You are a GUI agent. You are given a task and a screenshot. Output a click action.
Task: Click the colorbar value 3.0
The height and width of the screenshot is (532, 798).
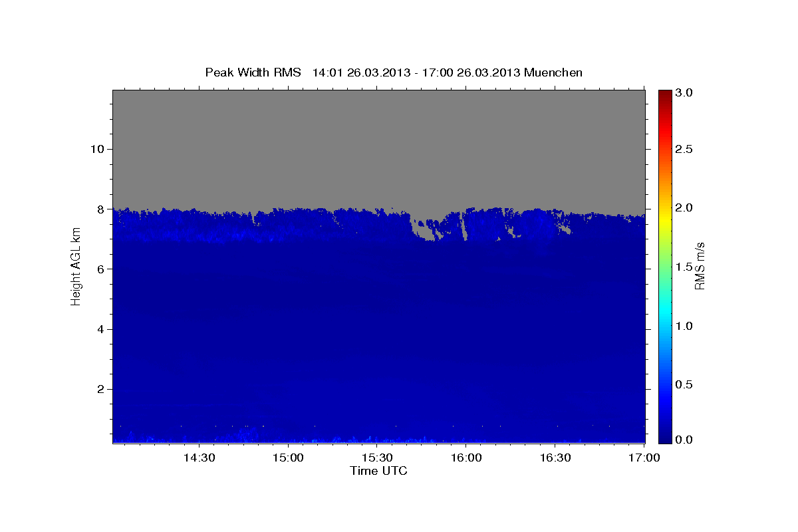(x=685, y=93)
